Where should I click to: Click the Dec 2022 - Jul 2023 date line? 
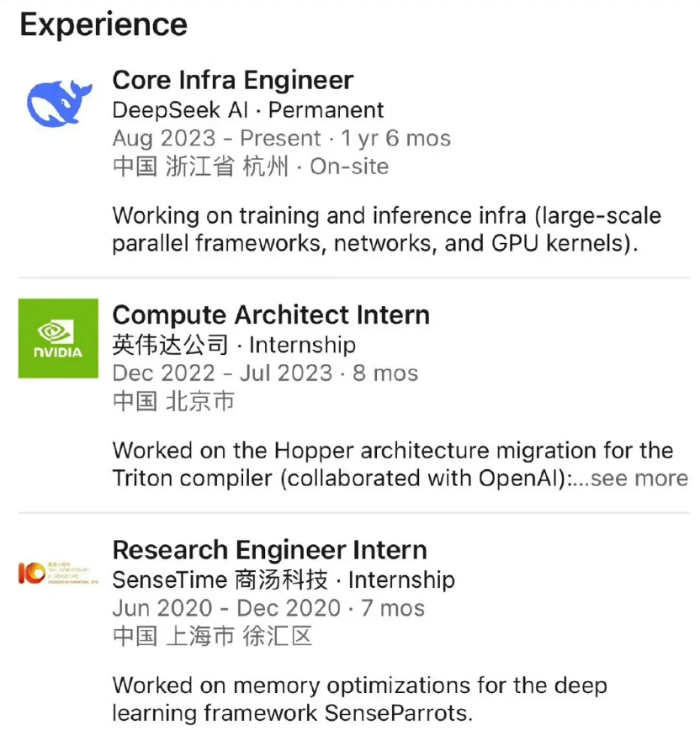[x=222, y=373]
